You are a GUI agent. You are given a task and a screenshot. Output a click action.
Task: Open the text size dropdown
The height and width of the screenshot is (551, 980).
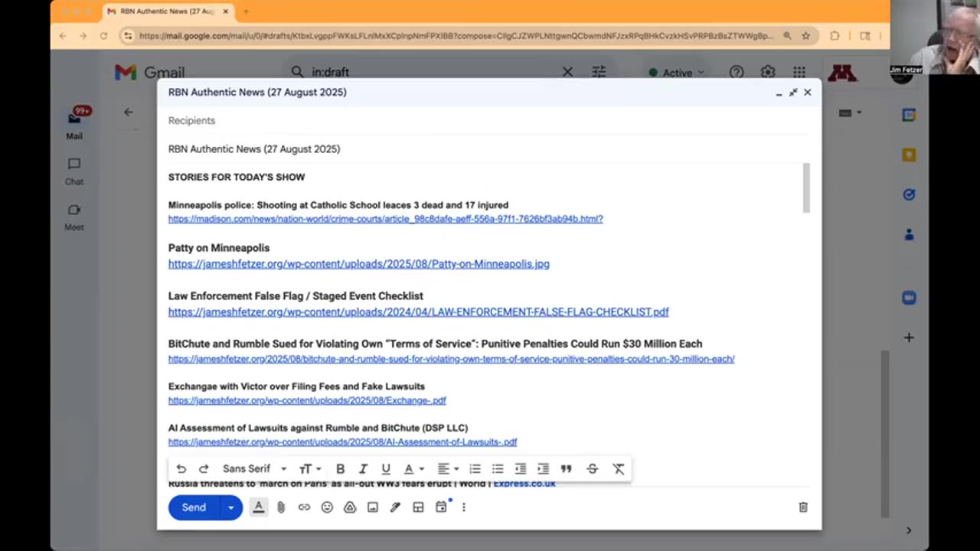[310, 469]
